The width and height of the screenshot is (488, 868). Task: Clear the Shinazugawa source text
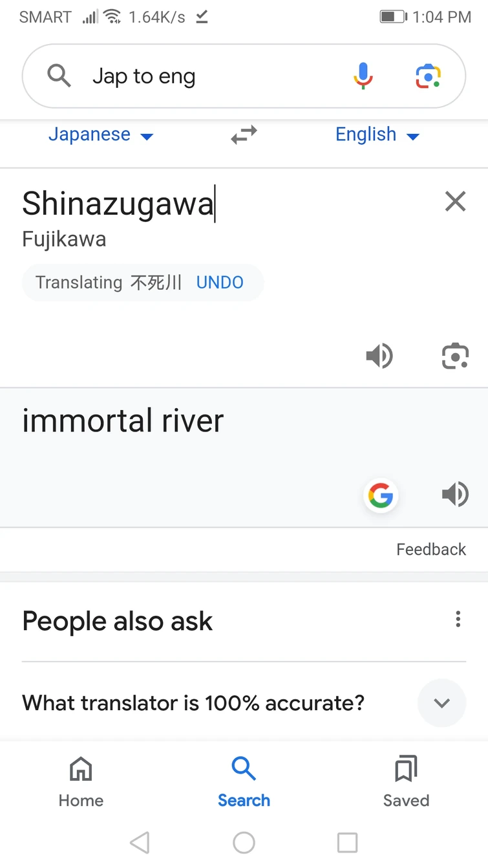click(455, 202)
